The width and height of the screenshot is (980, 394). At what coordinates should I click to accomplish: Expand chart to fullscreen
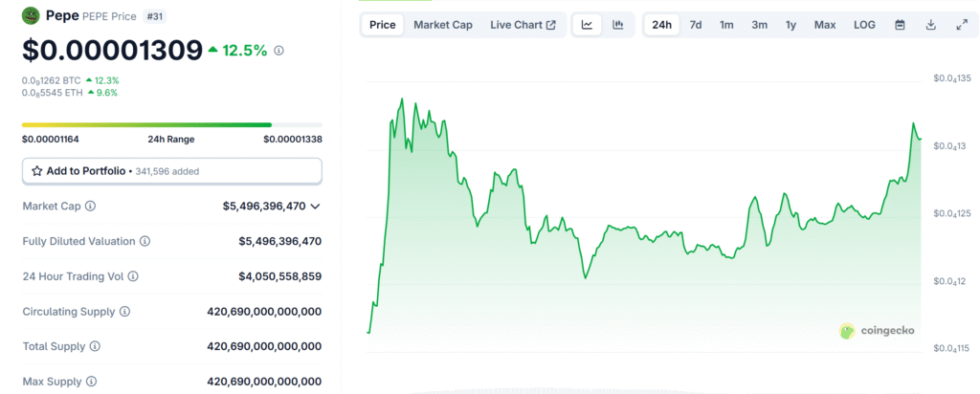click(x=961, y=25)
